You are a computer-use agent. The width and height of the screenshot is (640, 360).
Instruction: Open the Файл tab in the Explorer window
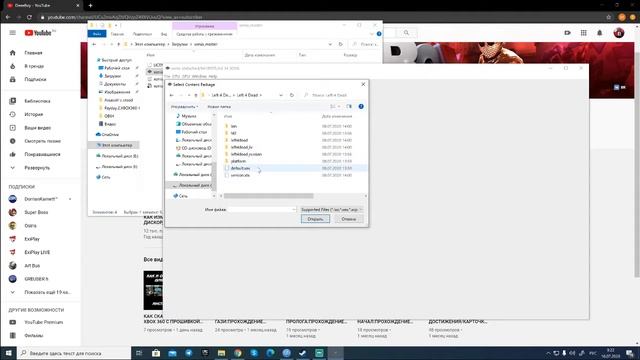pyautogui.click(x=97, y=34)
